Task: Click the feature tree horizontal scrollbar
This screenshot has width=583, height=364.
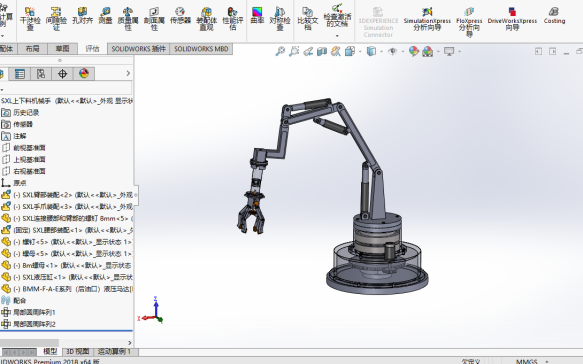Action: click(29, 342)
